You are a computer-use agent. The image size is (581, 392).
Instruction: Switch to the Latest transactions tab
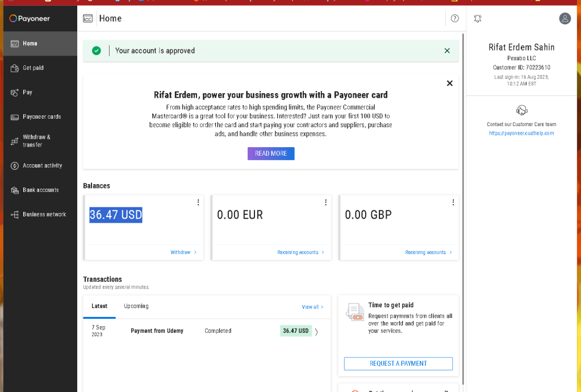pyautogui.click(x=99, y=306)
